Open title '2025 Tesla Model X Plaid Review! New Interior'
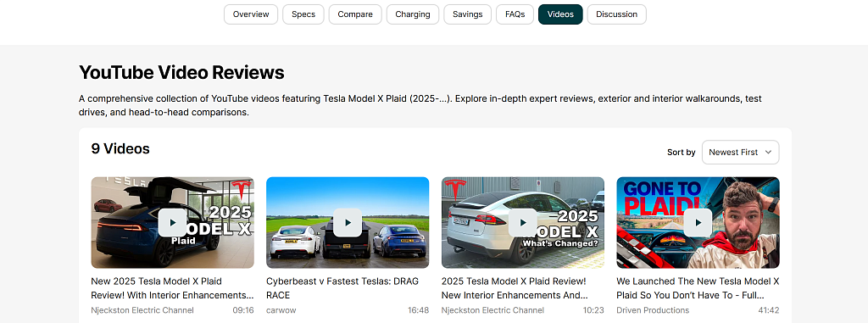868x323 pixels. click(x=515, y=288)
